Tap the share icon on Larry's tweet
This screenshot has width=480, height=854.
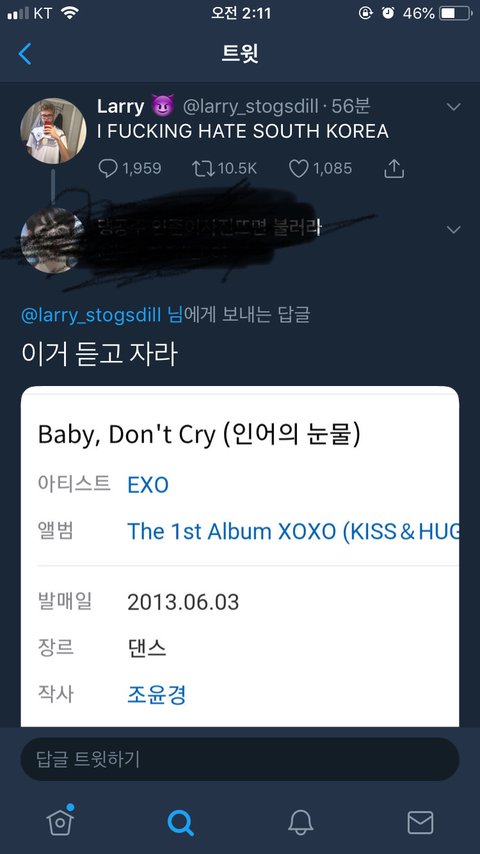[394, 168]
